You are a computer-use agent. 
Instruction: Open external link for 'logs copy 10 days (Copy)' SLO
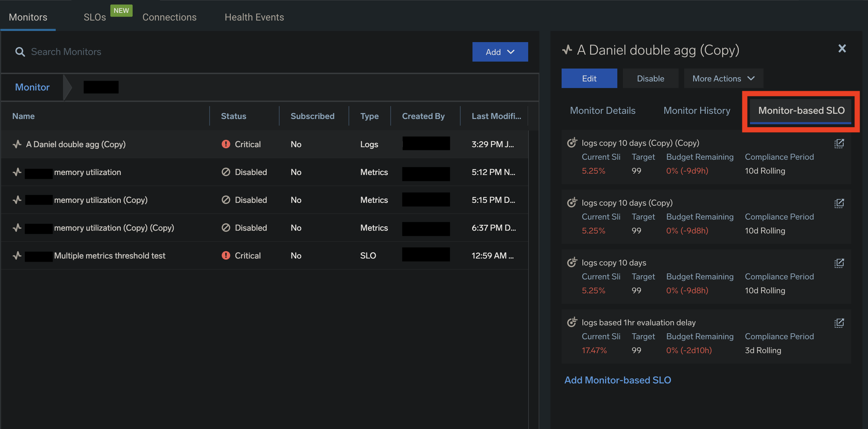839,203
